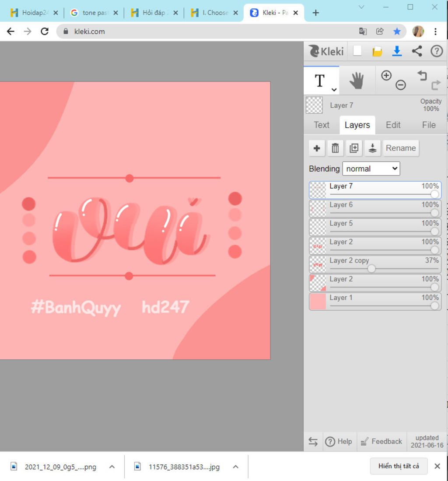Click the Layer 2 copy thumbnail
Viewport: 448px width, 481px height.
tap(318, 264)
